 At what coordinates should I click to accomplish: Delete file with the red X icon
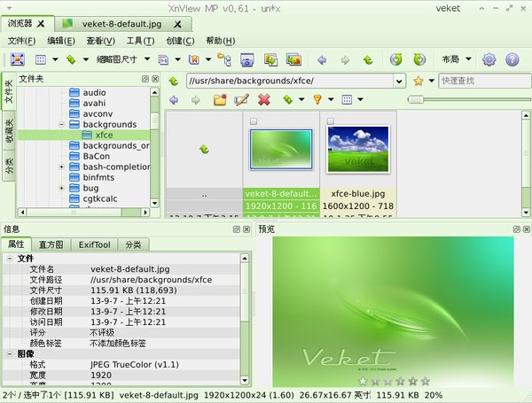click(264, 100)
